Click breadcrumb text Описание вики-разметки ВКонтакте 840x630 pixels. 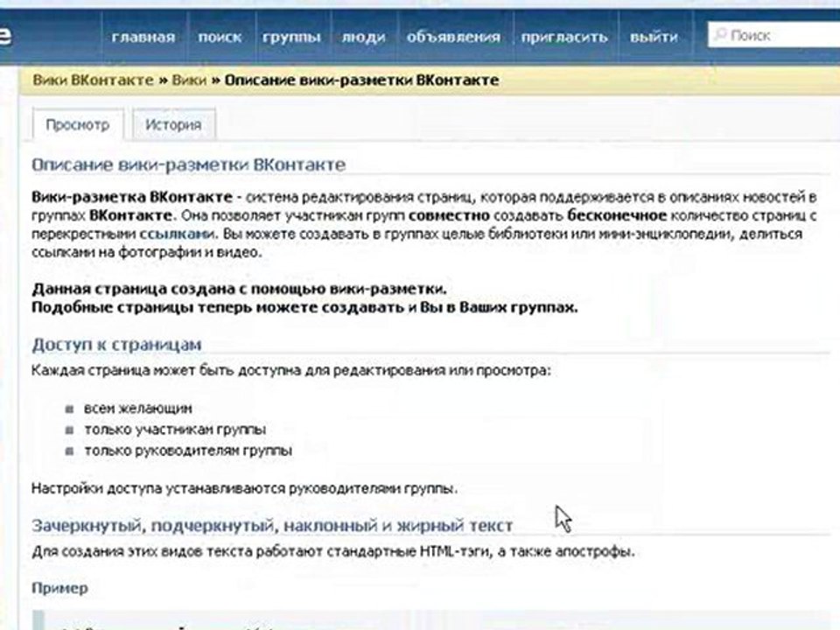pyautogui.click(x=361, y=80)
